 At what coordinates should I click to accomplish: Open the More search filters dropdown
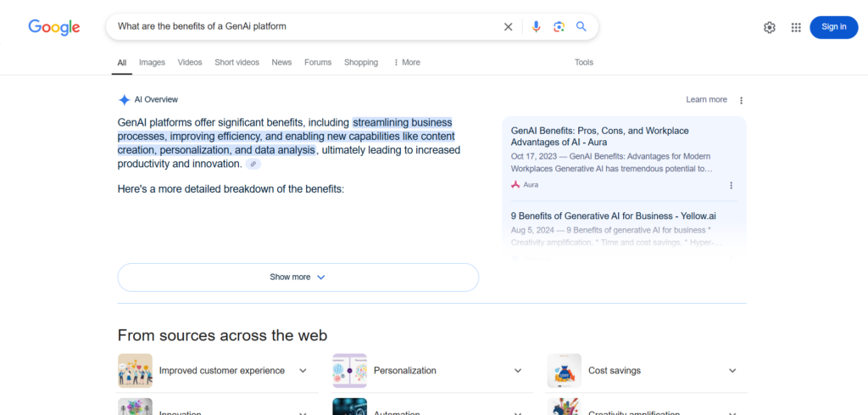pos(407,63)
